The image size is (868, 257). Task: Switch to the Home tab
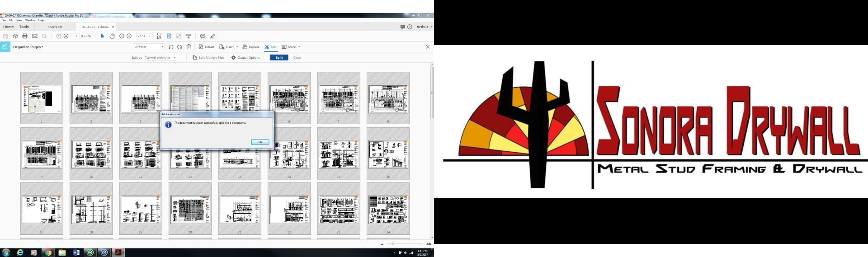coord(9,27)
